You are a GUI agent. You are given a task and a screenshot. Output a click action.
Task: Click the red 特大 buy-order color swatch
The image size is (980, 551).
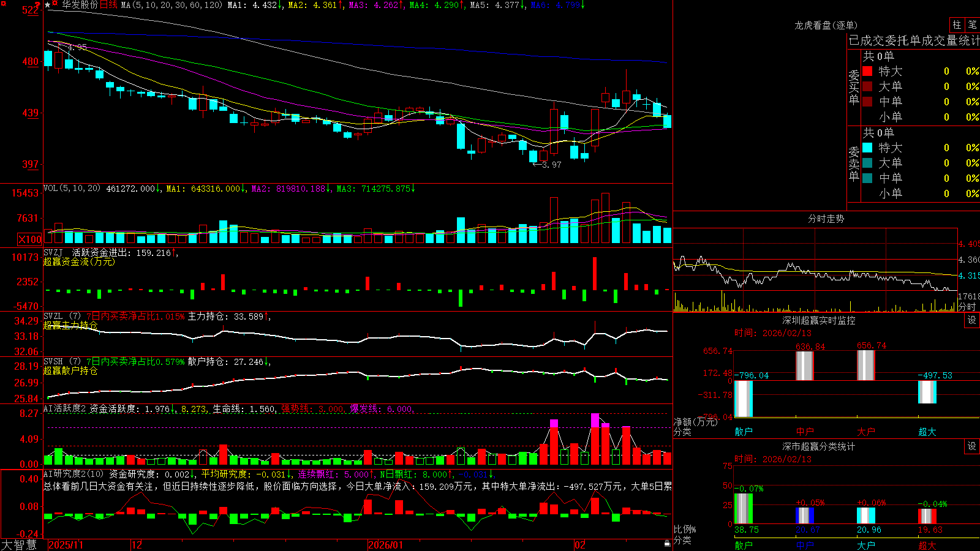point(867,71)
